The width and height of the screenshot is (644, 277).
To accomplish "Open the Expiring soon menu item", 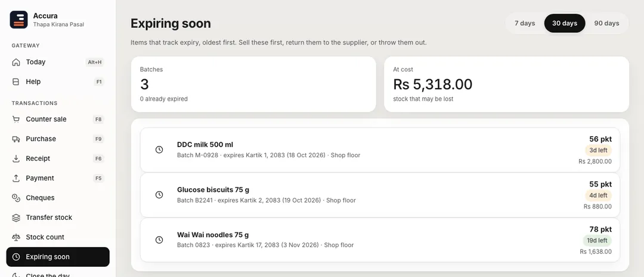I will click(58, 257).
